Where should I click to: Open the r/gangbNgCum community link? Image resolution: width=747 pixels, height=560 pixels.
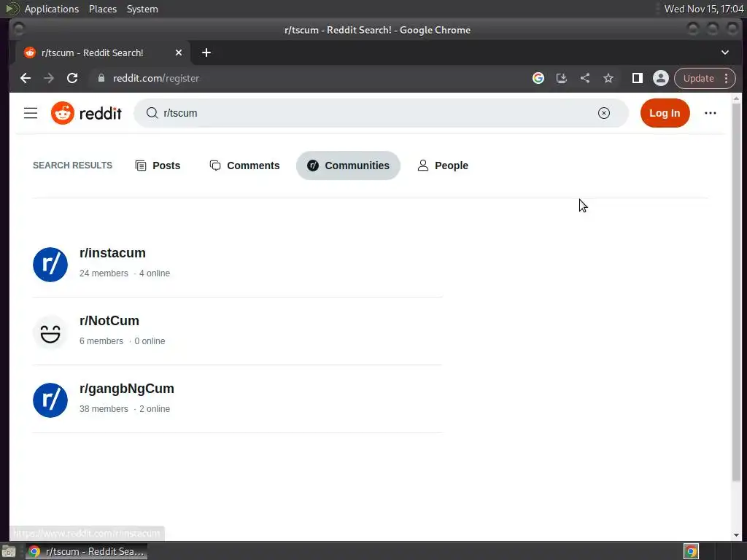tap(127, 389)
